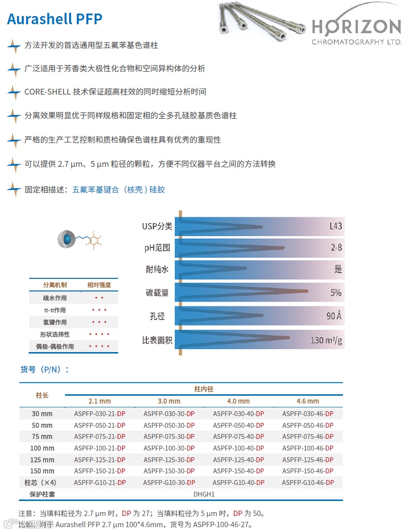Click the 疏水作用 row label
Image resolution: width=405 pixels, height=532 pixels.
(x=55, y=298)
